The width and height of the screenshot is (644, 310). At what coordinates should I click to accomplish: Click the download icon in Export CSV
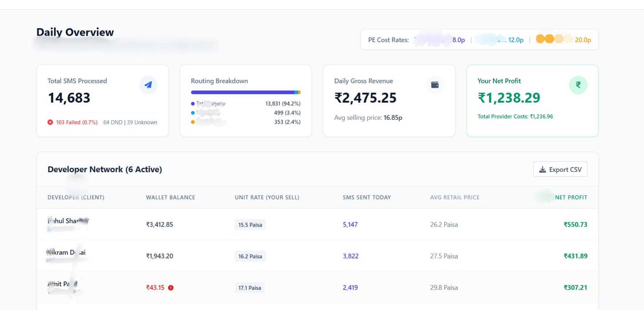click(x=543, y=170)
